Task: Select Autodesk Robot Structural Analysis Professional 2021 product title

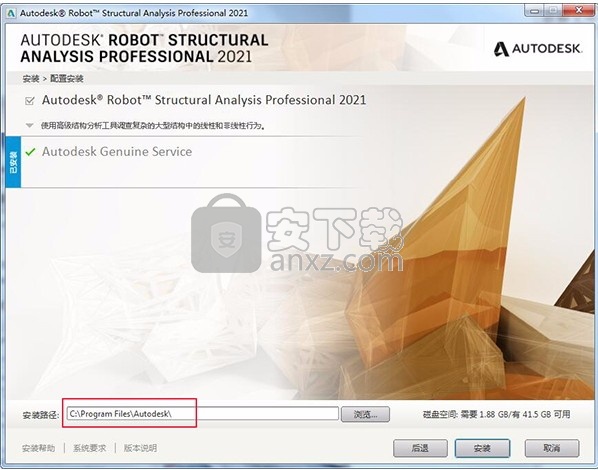Action: point(204,100)
